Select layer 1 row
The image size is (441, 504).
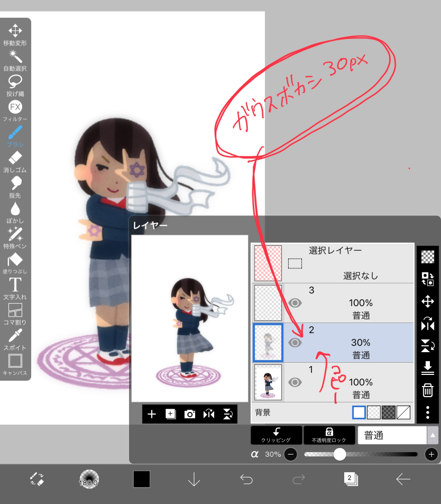333,382
